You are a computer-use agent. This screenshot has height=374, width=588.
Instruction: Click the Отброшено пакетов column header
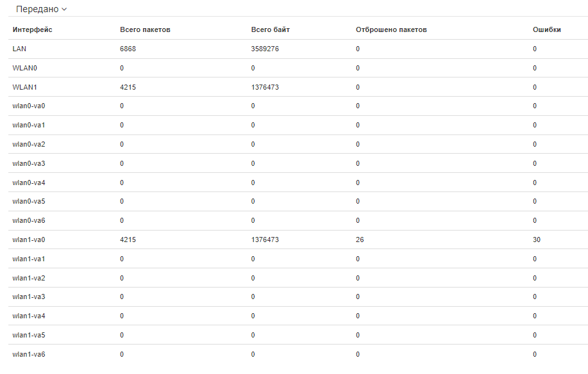(x=391, y=29)
